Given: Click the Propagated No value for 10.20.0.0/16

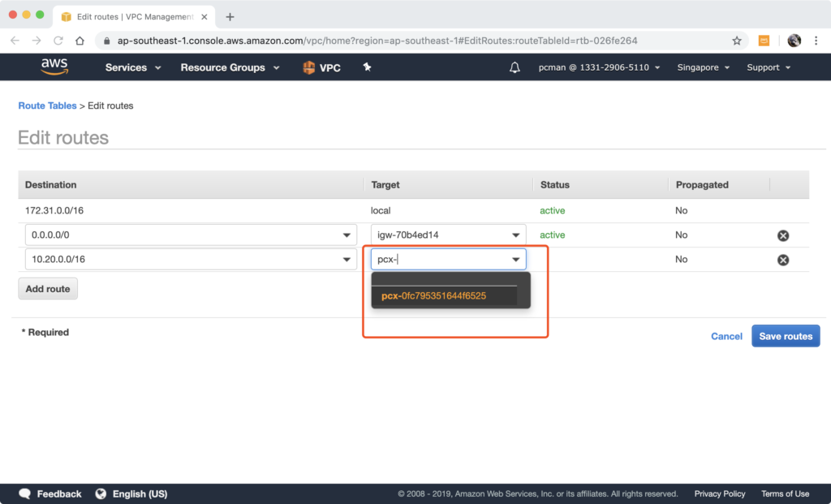Looking at the screenshot, I should click(682, 260).
